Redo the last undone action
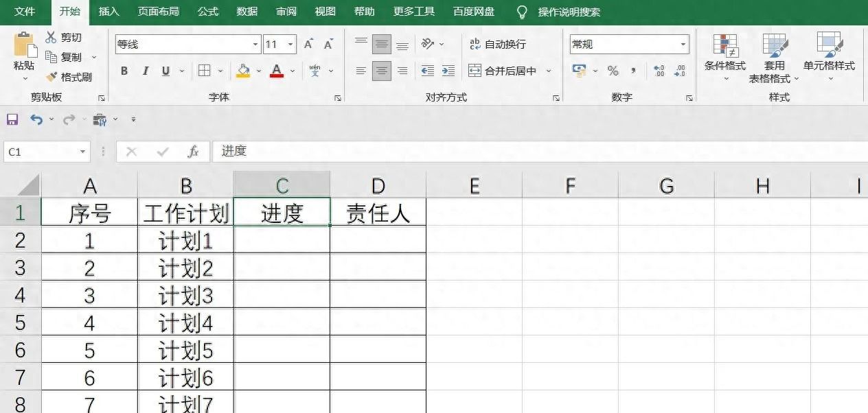This screenshot has width=868, height=413. tap(69, 119)
